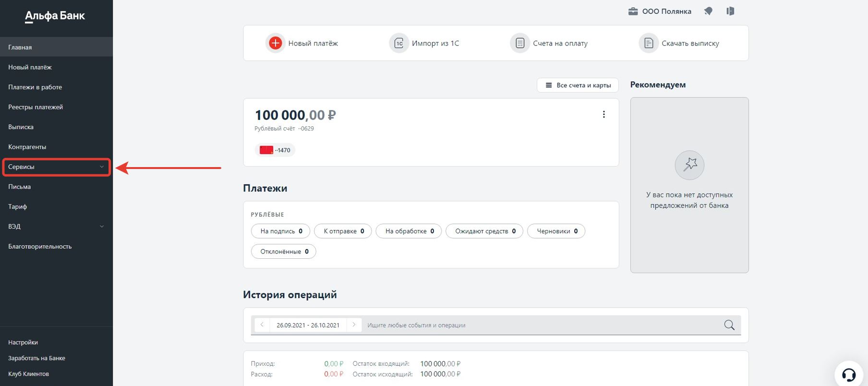Click Все счета и карты button
Screen dimensions: 868x386
click(578, 85)
